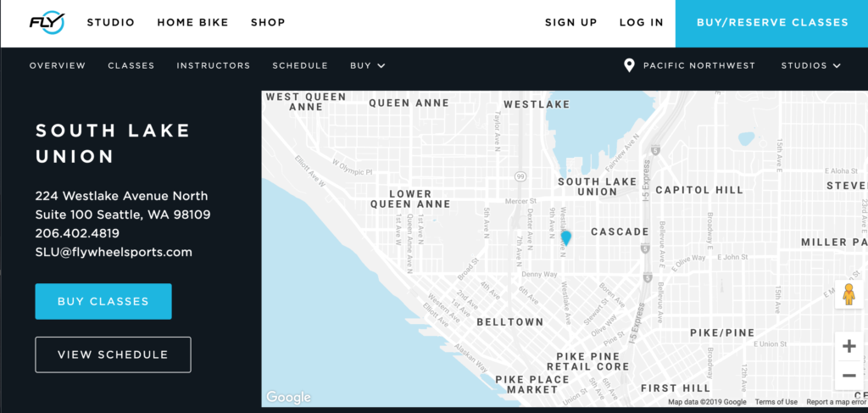Switch to the SCHEDULE tab

click(300, 66)
